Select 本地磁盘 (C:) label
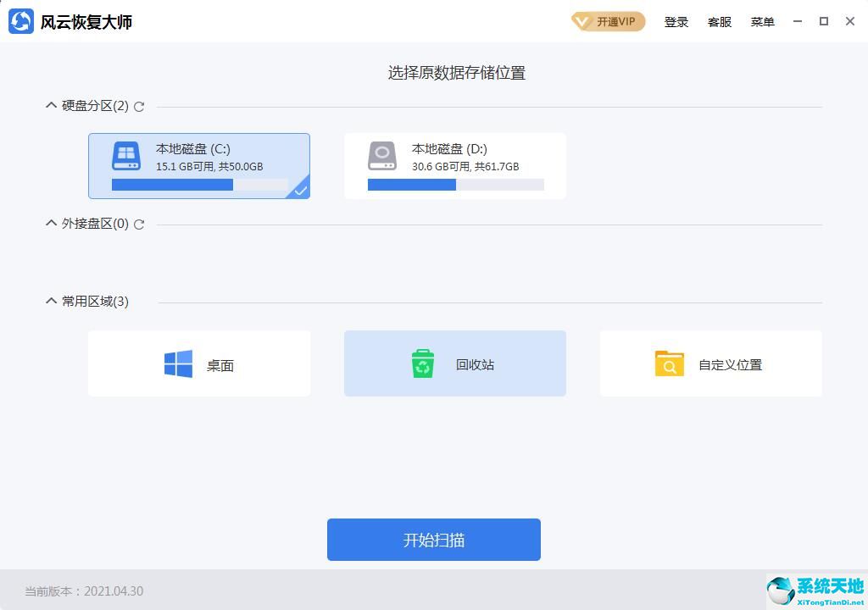The width and height of the screenshot is (868, 610). pos(192,149)
